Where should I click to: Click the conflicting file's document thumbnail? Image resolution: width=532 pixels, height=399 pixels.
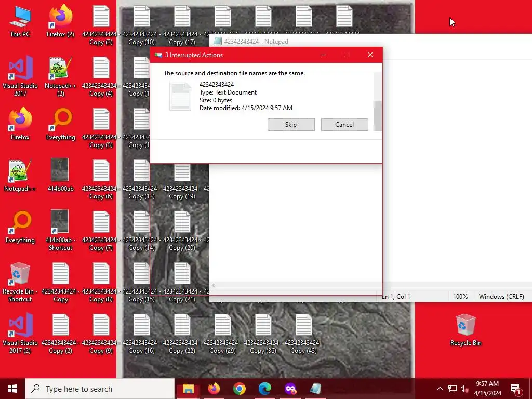(x=180, y=96)
